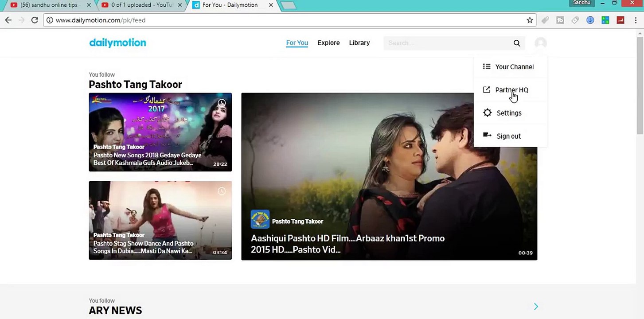
Task: Click the ARY NEWS section heading
Action: tap(115, 311)
